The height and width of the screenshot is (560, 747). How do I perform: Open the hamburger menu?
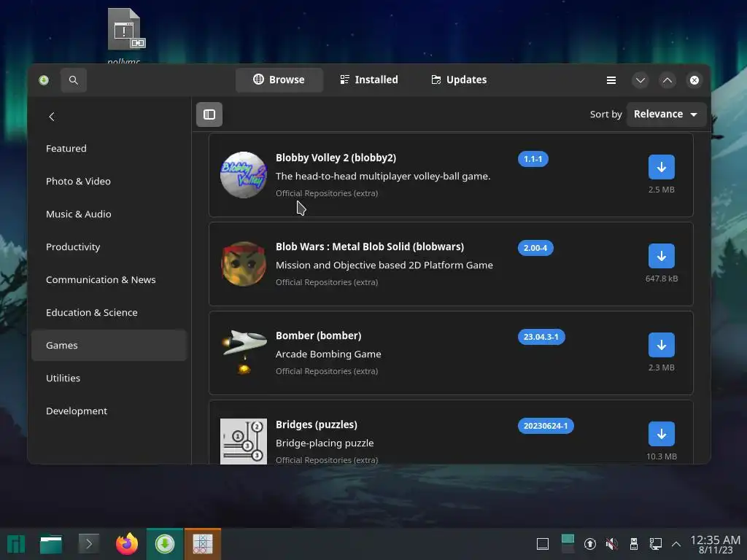pos(611,80)
